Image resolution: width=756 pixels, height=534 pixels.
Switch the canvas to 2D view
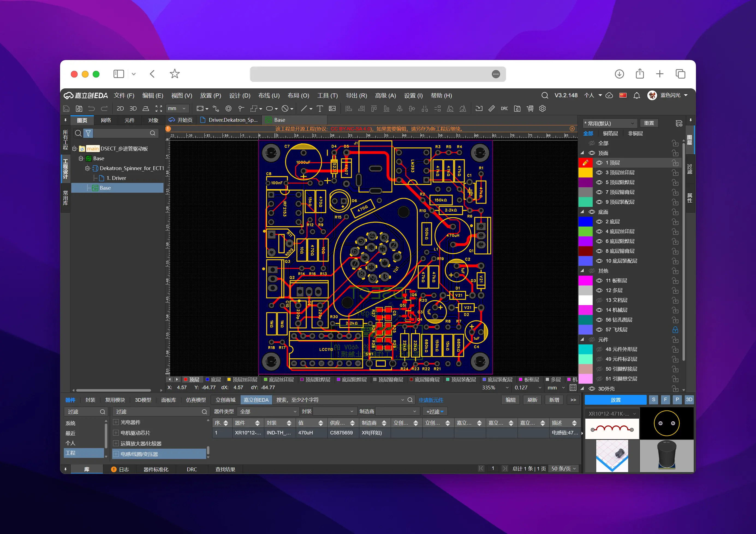pyautogui.click(x=120, y=109)
